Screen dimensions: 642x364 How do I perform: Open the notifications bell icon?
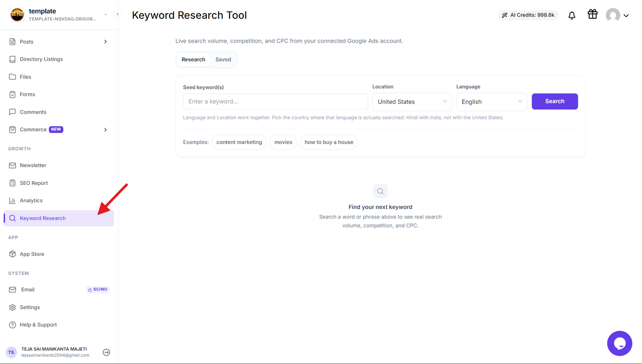[572, 15]
